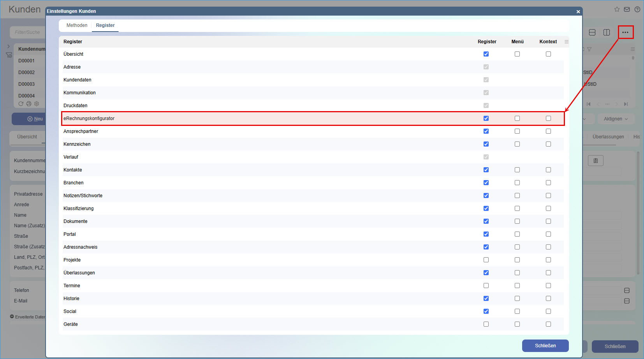Image resolution: width=644 pixels, height=359 pixels.
Task: Enable Register checkbox for Projekte
Action: [x=486, y=260]
